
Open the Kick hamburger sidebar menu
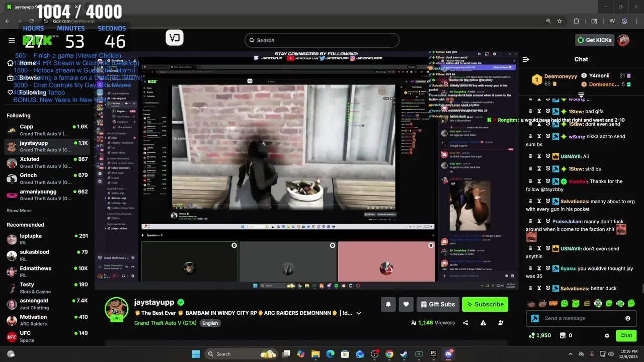coord(12,40)
